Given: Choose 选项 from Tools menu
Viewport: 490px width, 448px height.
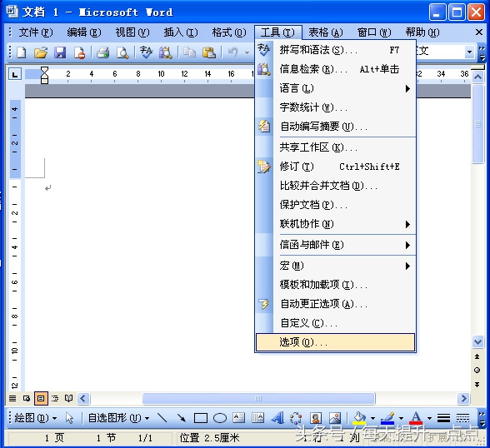Looking at the screenshot, I should pyautogui.click(x=335, y=342).
